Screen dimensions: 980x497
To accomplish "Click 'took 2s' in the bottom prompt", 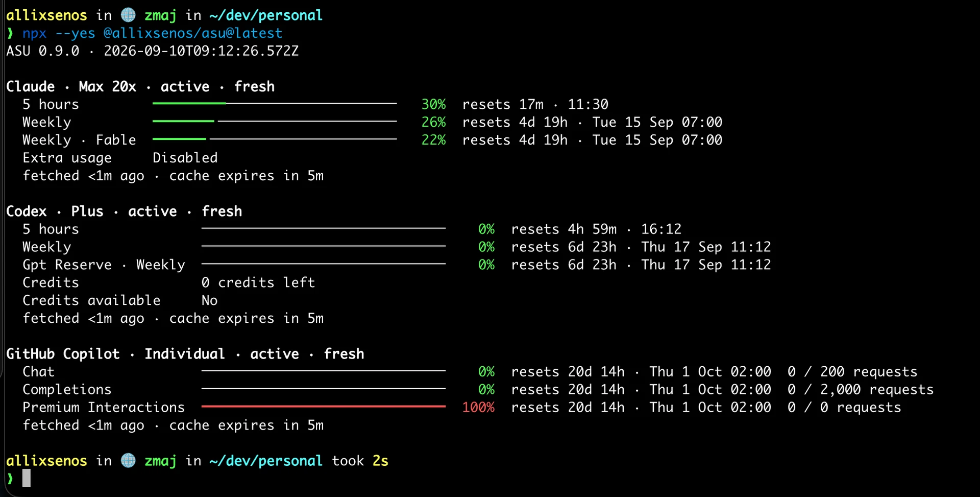I will pos(360,461).
